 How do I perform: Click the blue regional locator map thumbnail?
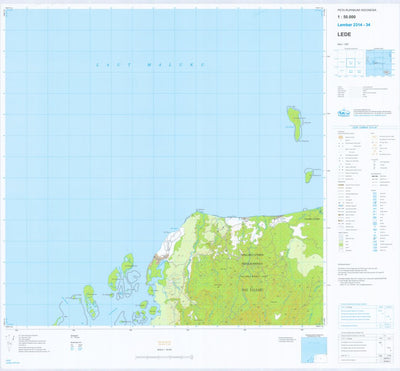380,63
